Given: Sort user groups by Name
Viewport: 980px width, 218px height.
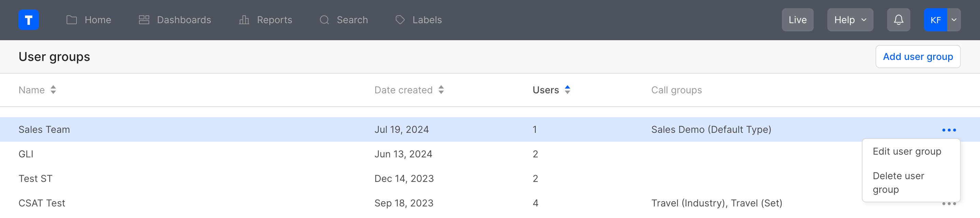Looking at the screenshot, I should pos(53,90).
